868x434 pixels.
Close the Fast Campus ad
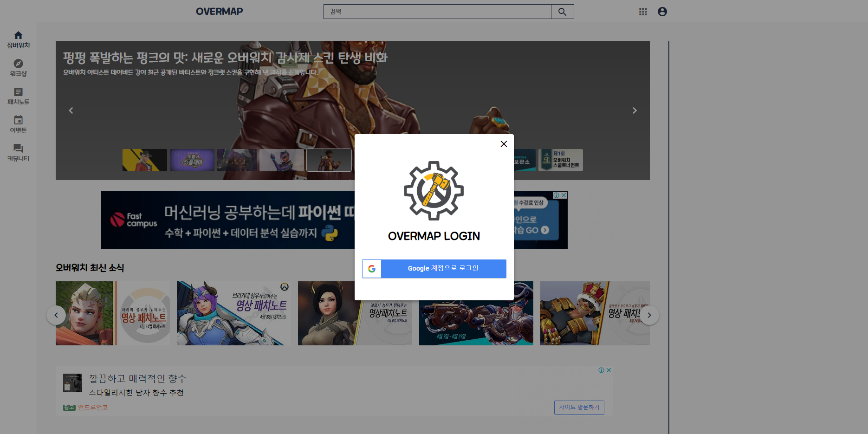pos(564,195)
